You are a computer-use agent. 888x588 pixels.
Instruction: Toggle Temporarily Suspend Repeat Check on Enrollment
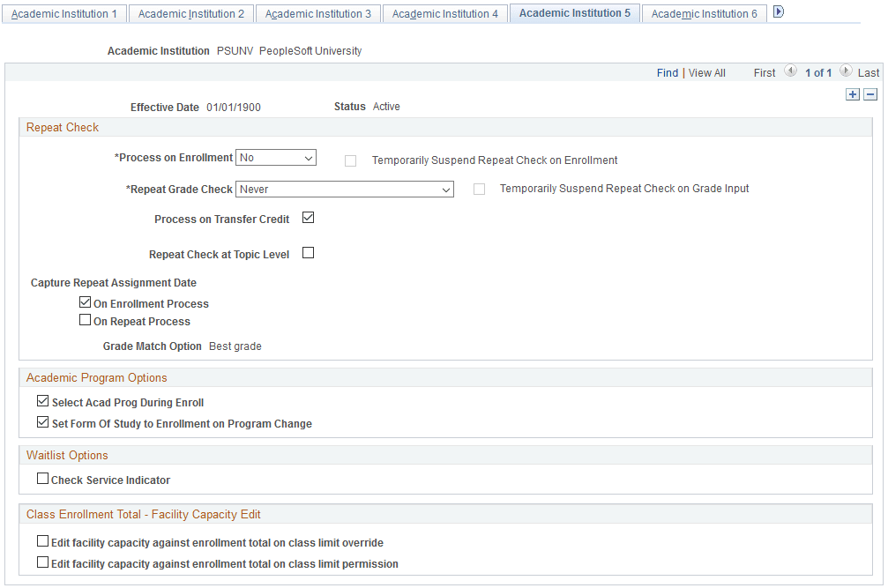[x=351, y=160]
